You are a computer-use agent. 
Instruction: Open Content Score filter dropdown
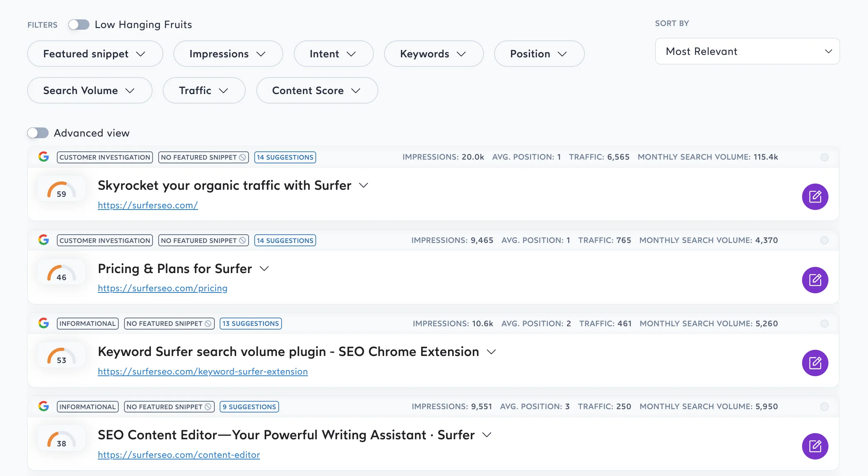click(x=317, y=90)
